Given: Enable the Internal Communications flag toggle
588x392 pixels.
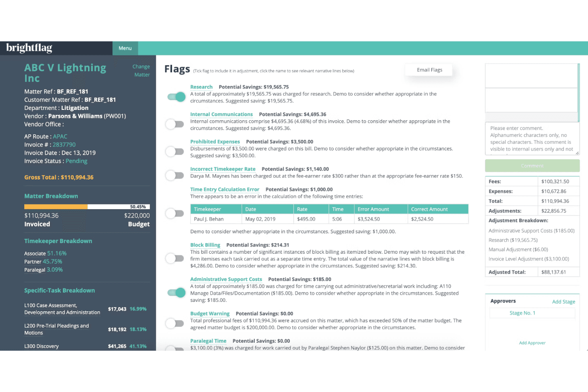Looking at the screenshot, I should coord(175,124).
